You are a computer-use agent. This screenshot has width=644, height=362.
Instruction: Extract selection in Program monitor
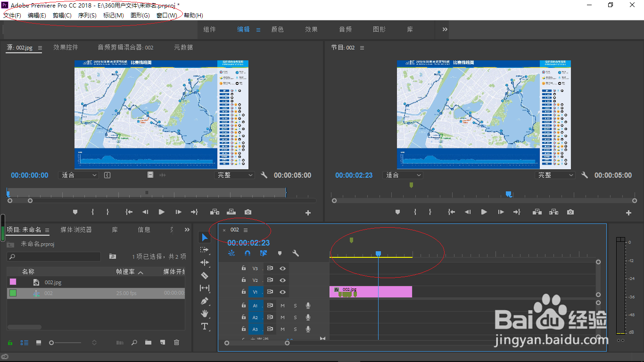click(x=554, y=212)
